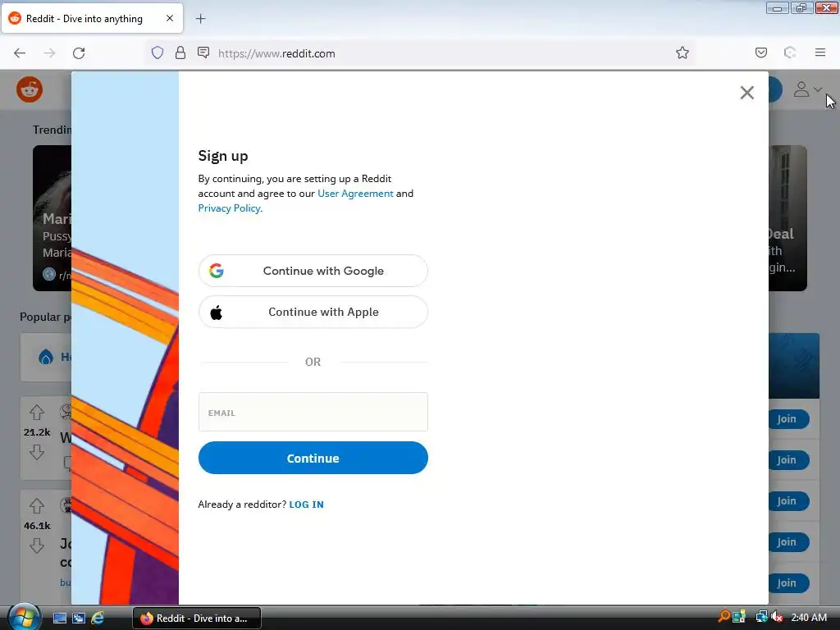Bookmark this page with star icon
This screenshot has width=840, height=630.
(x=682, y=52)
